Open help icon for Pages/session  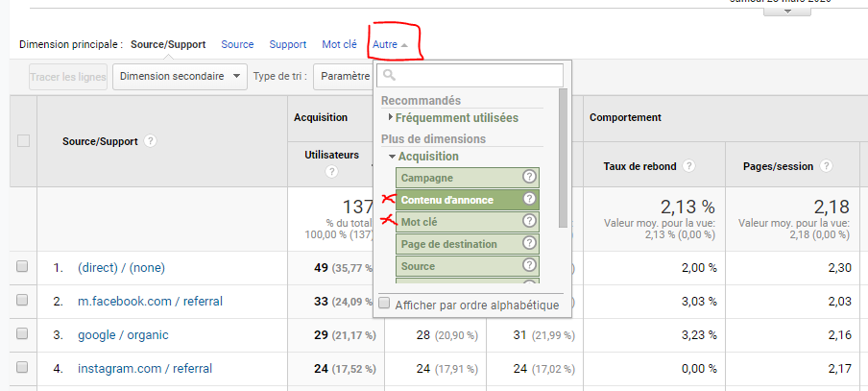pos(826,166)
